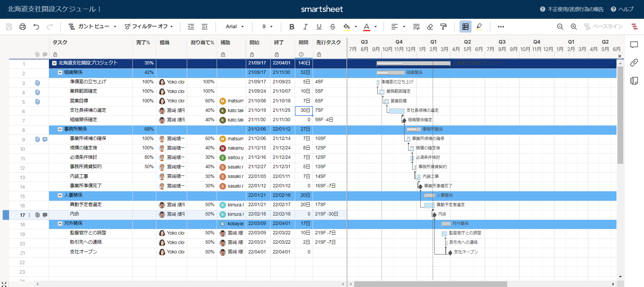
Task: Click the format painter icon
Action: (x=443, y=27)
